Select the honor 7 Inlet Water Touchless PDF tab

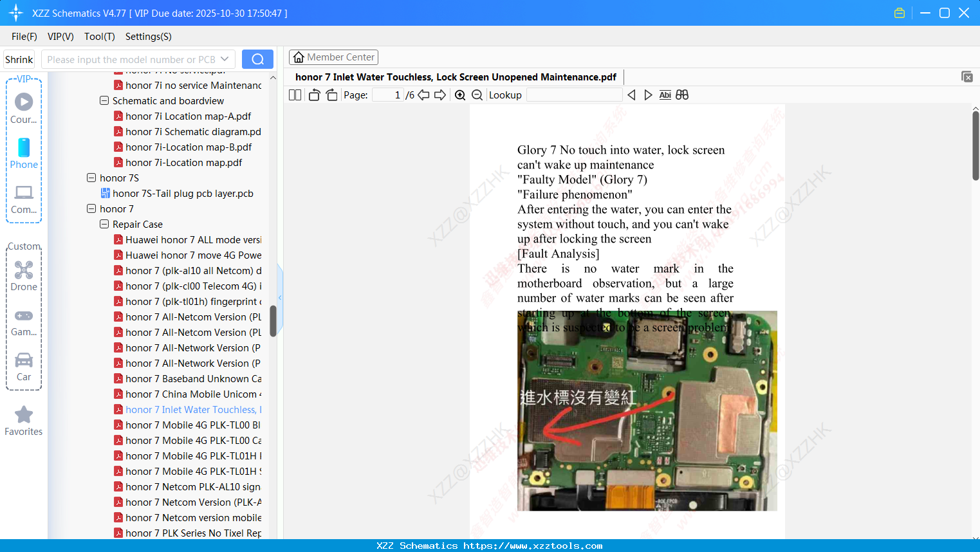(x=456, y=77)
